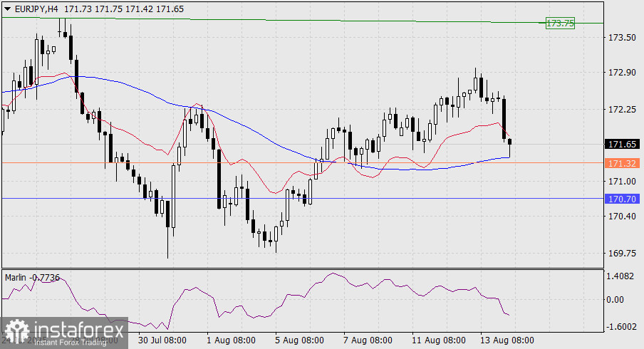Click the 30 Jul 08:00 time label
644x349 pixels.
[162, 340]
